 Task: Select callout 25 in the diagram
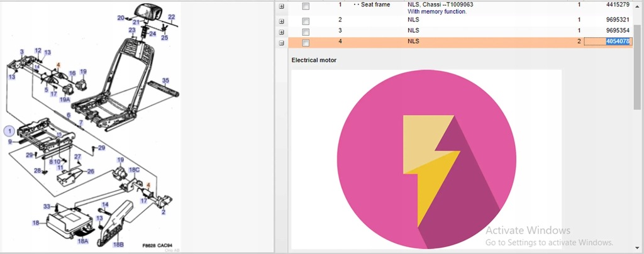164,38
